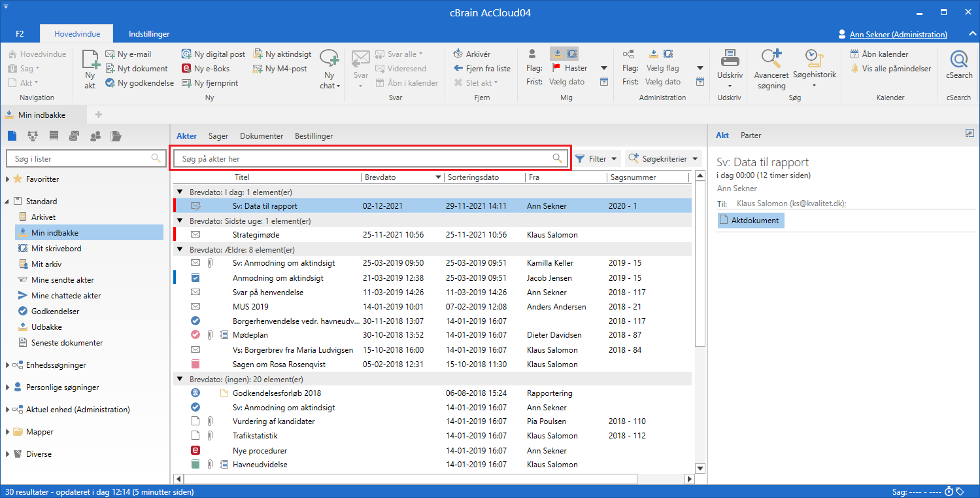
Task: Open the Parter tab in preview
Action: coord(751,135)
